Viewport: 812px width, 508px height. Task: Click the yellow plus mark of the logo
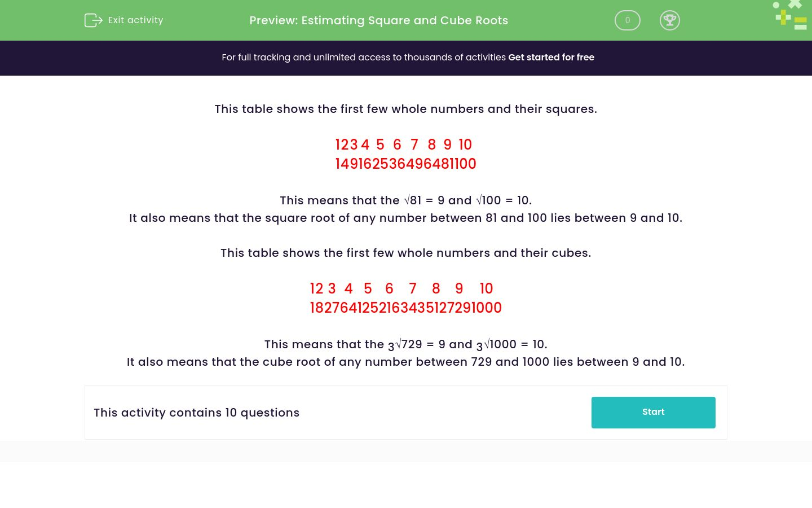coord(783,17)
